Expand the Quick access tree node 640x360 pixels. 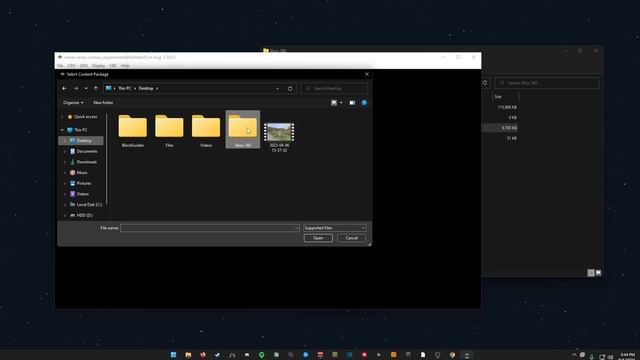click(62, 117)
